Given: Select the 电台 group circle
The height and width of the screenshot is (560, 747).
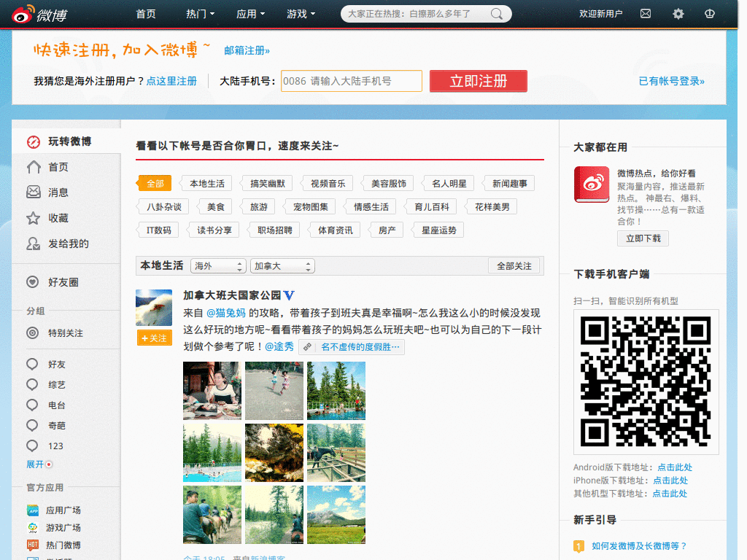Looking at the screenshot, I should pos(32,405).
